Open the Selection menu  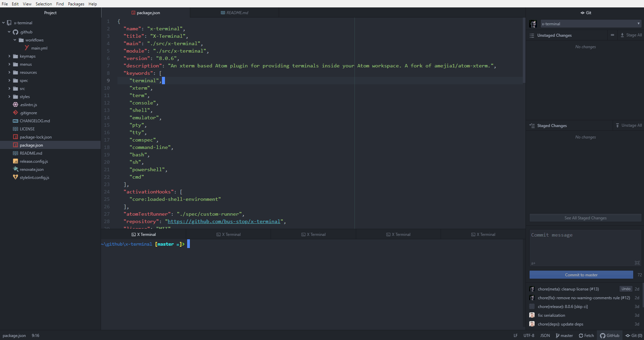pos(44,4)
